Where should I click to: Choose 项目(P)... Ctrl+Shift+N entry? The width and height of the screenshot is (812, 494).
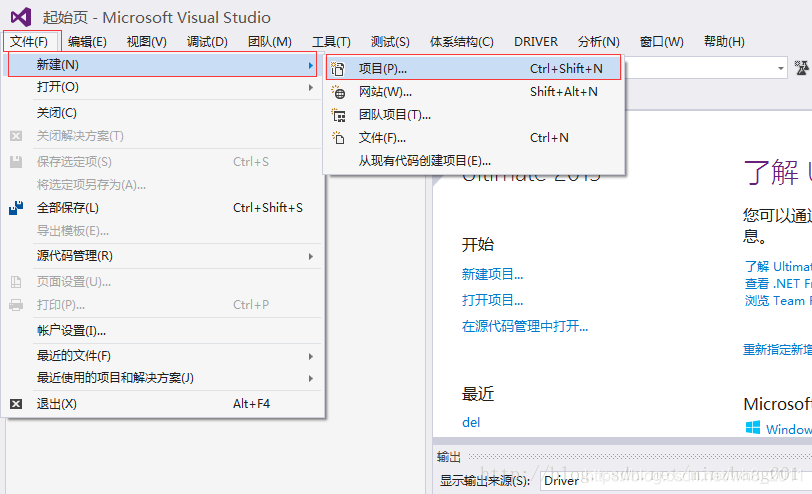point(473,68)
